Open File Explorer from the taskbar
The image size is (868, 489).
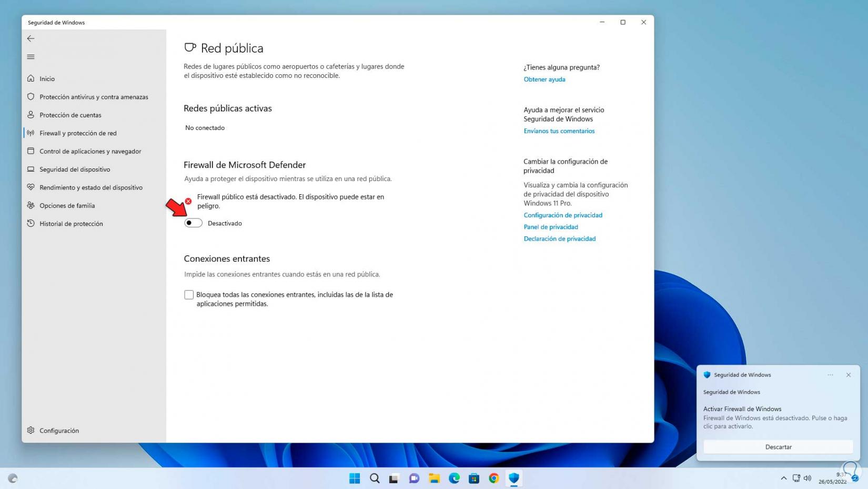(x=434, y=478)
